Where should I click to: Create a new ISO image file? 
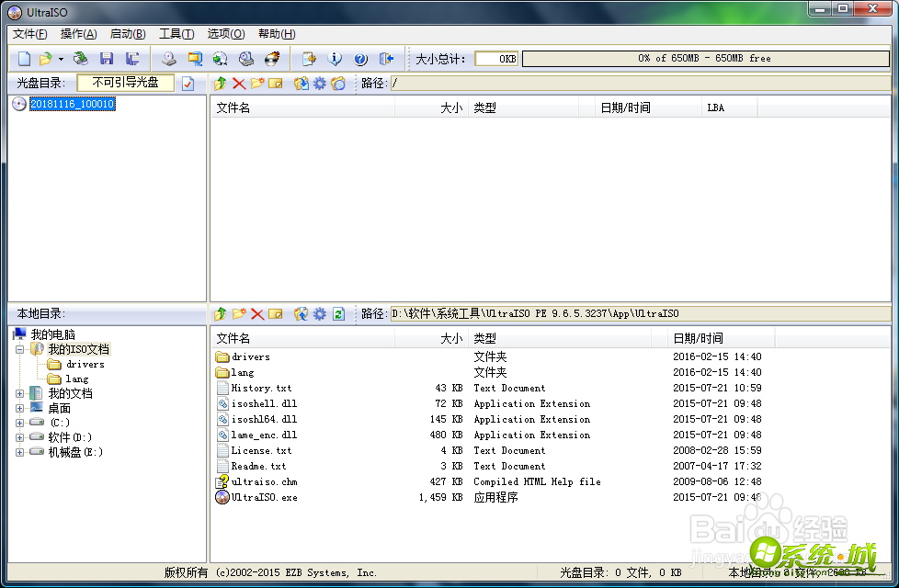tap(22, 58)
